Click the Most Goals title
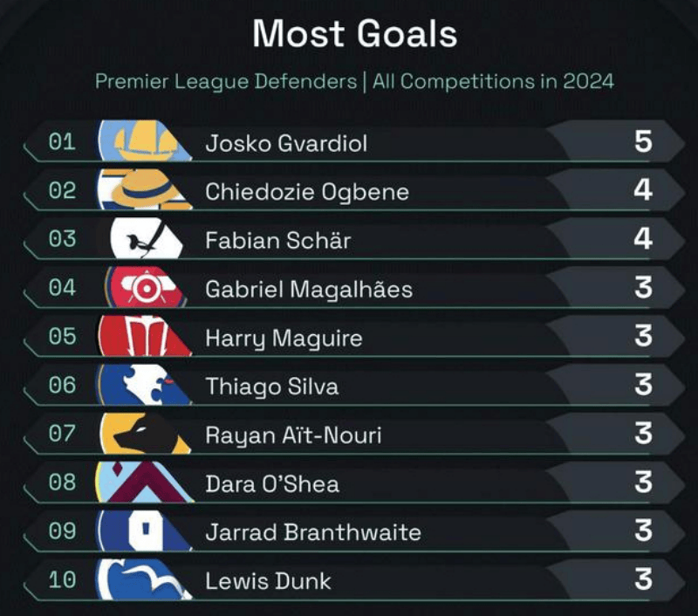 pyautogui.click(x=355, y=33)
